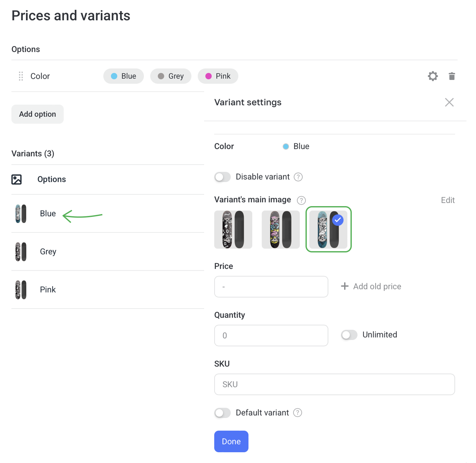Select the Pink color chip
Viewport: 476px width, 463px height.
pos(218,76)
